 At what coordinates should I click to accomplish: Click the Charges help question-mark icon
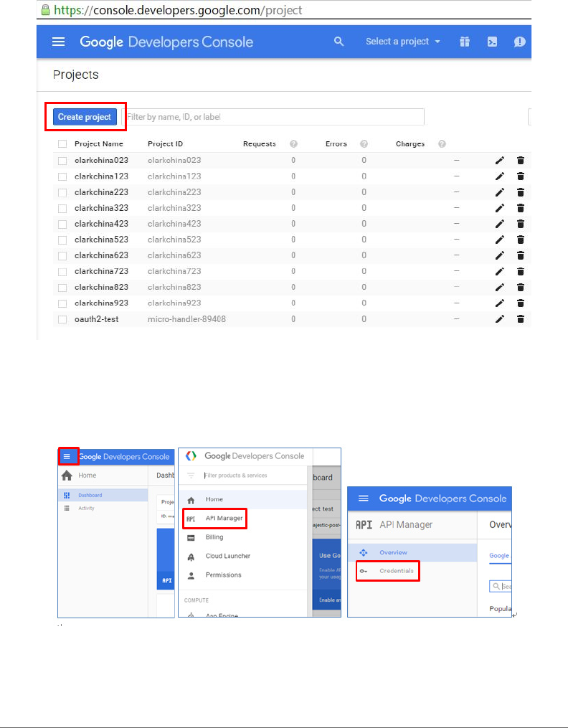tap(442, 144)
